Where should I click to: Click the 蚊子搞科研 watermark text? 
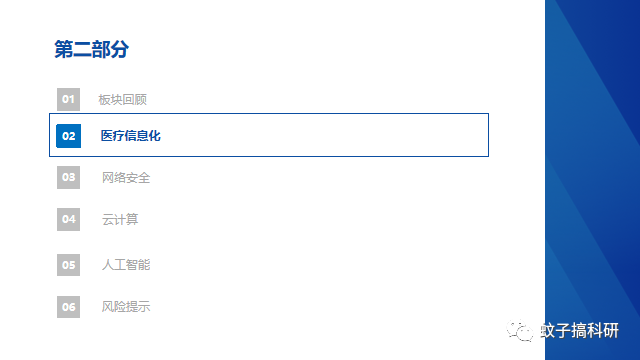(580, 330)
